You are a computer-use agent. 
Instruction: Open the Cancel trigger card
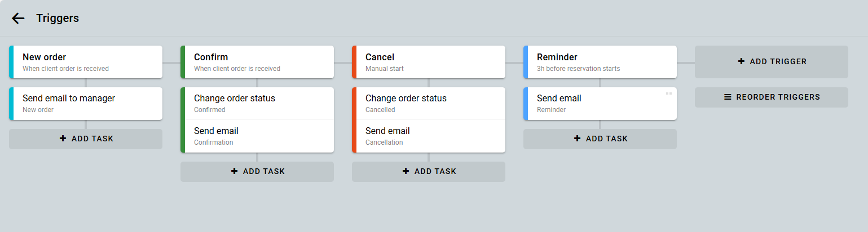click(x=429, y=62)
